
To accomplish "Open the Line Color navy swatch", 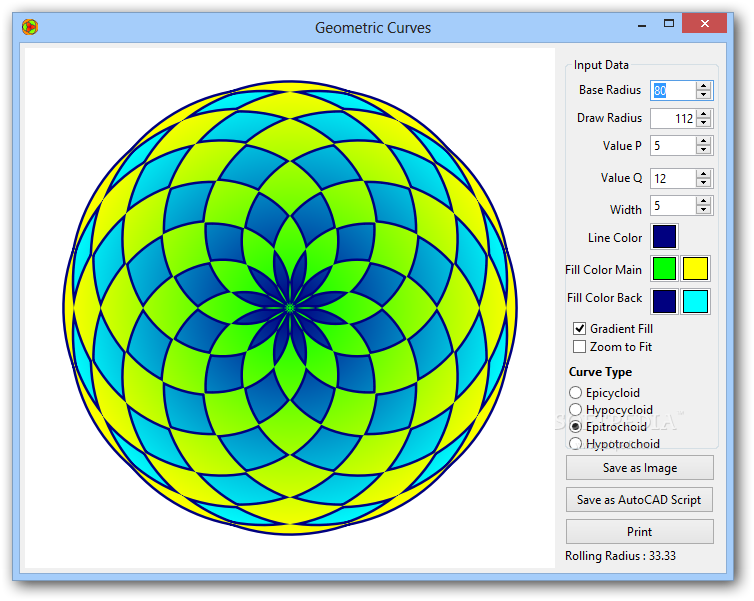I will [x=665, y=236].
